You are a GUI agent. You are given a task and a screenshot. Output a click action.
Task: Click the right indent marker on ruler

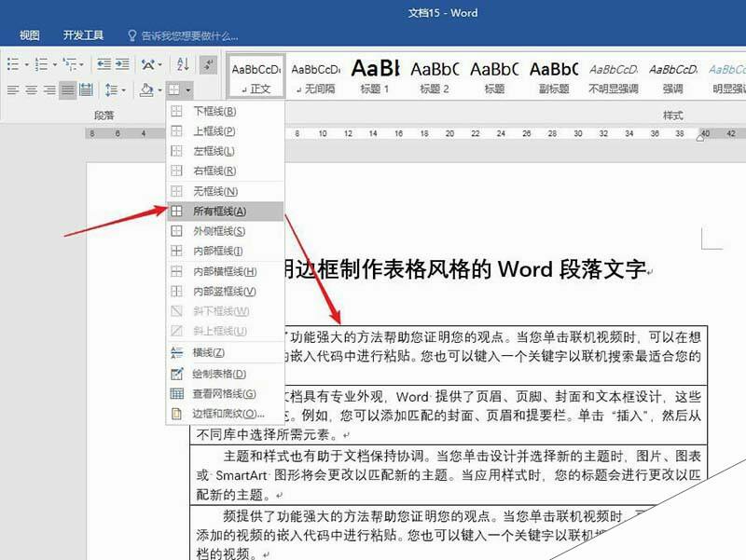700,138
